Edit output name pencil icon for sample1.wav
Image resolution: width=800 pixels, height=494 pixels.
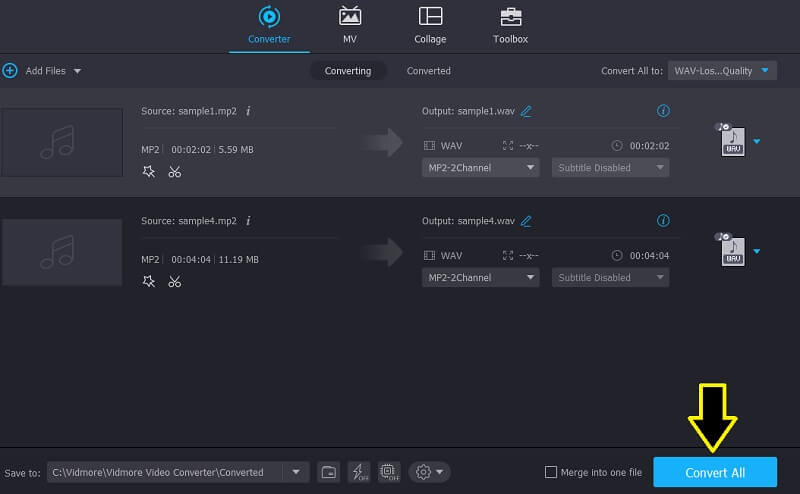(526, 111)
